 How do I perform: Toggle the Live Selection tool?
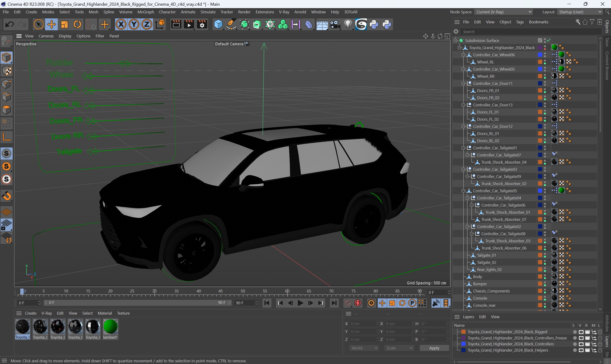pos(38,24)
